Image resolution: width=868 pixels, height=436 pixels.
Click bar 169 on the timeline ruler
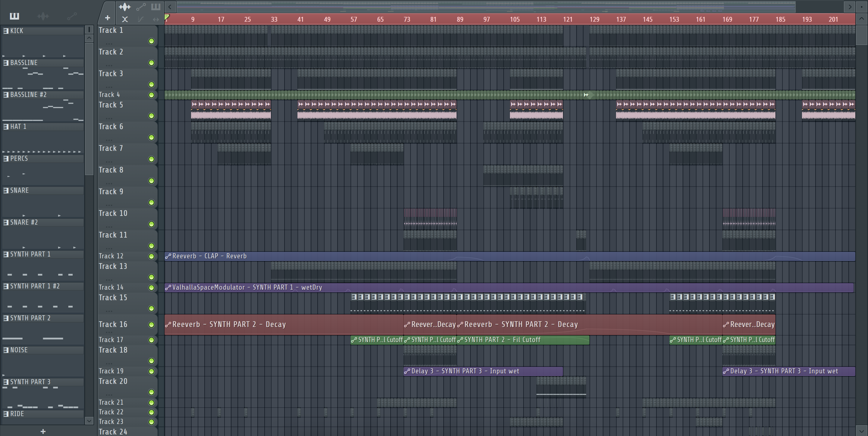click(727, 20)
